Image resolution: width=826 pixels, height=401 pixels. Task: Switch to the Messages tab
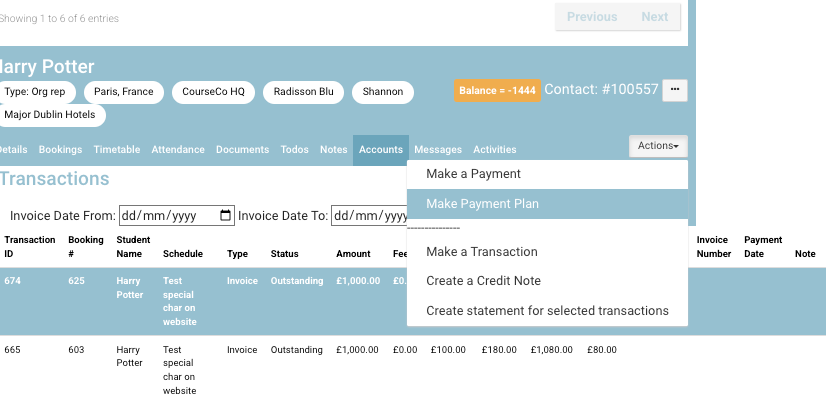point(438,150)
